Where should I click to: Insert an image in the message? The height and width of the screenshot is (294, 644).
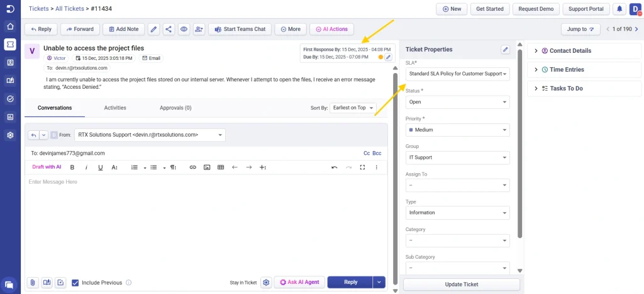click(207, 167)
